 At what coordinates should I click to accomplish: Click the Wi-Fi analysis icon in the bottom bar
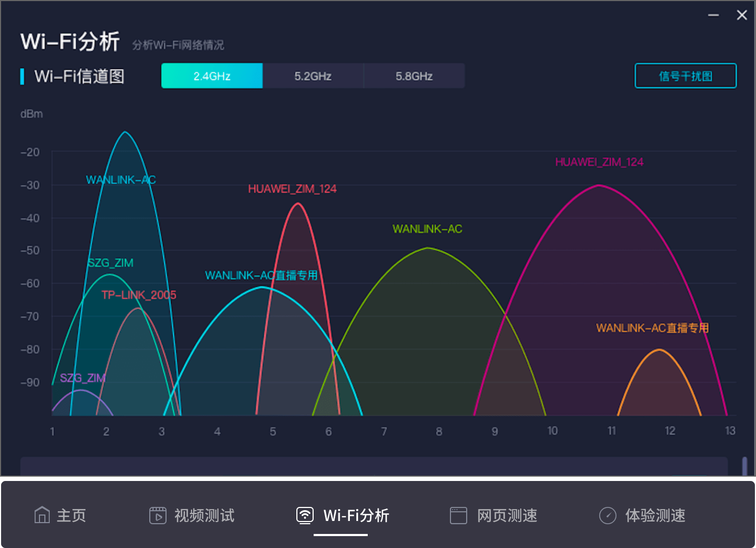[305, 515]
